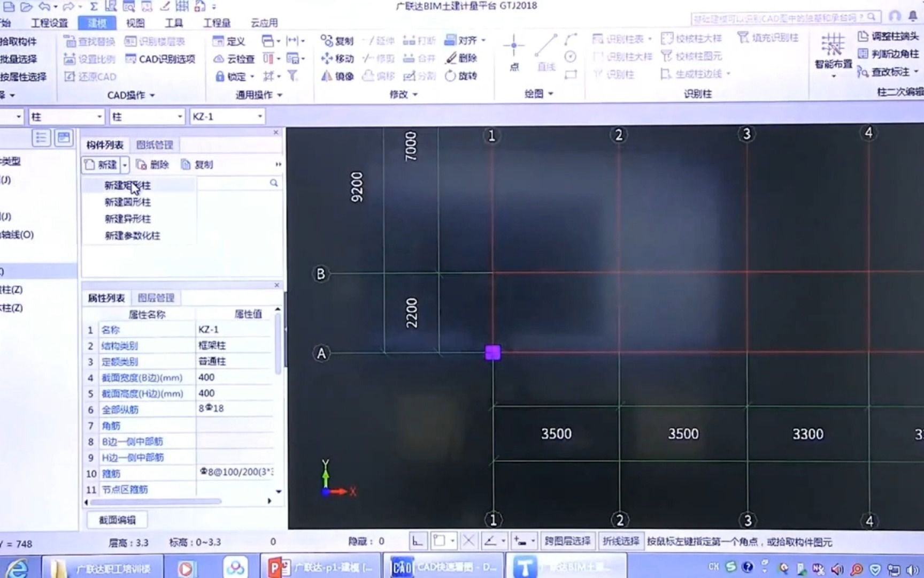This screenshot has height=578, width=924.
Task: Open the 视图 ribbon tab
Action: 135,23
